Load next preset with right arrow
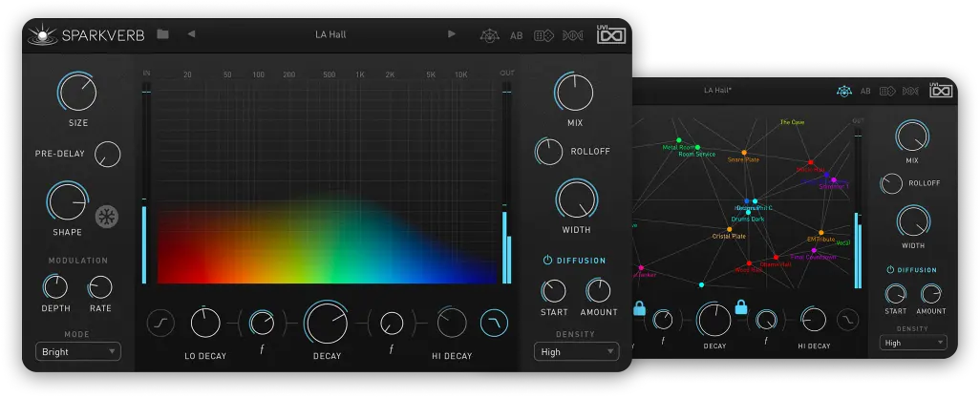 (451, 34)
